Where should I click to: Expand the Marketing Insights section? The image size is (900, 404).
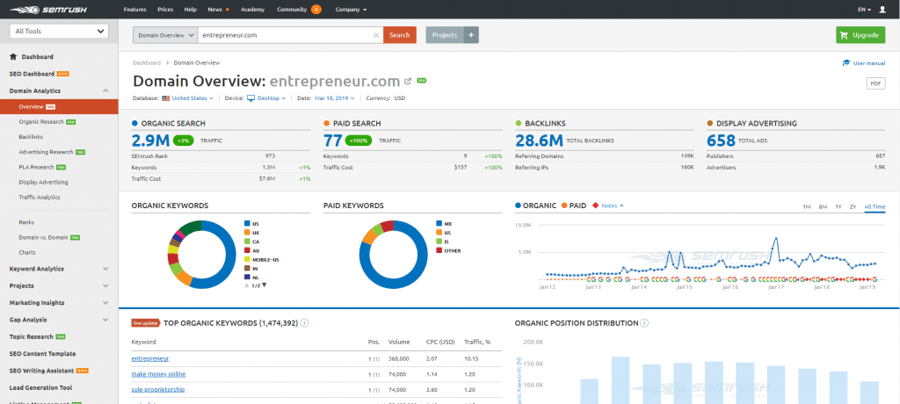(106, 302)
